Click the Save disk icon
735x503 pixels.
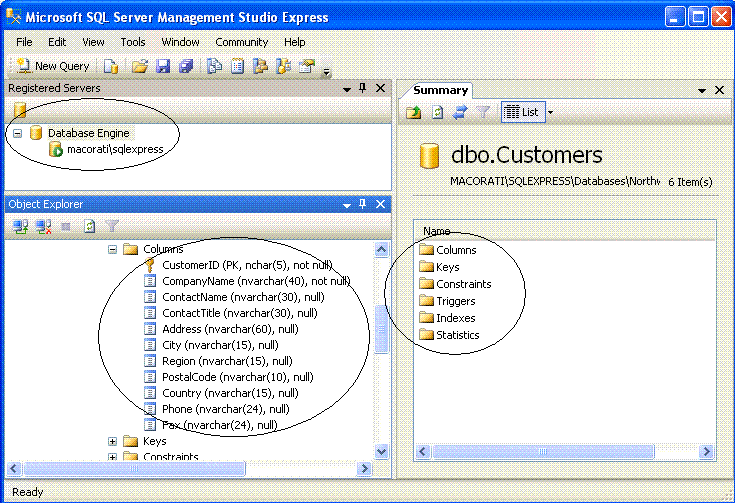[x=163, y=66]
